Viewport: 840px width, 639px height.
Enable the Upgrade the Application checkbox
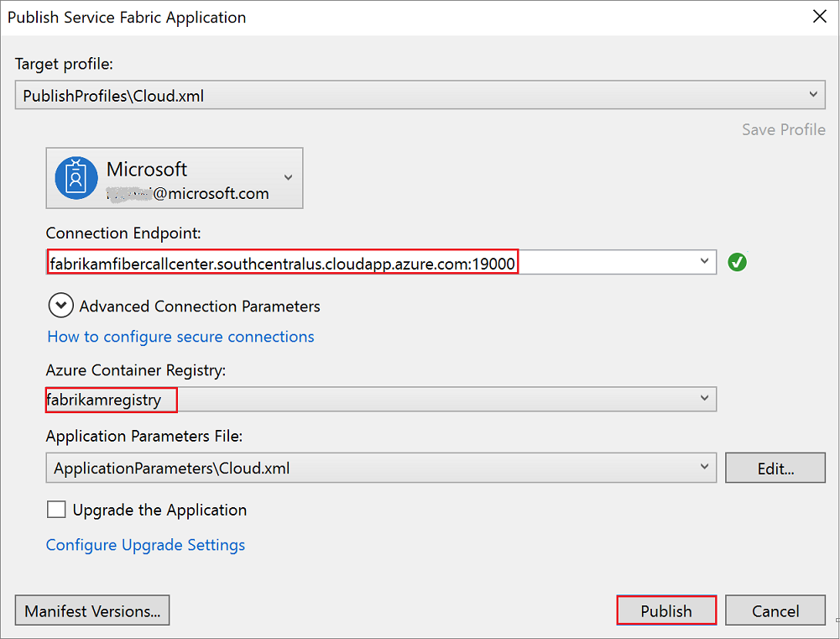[x=56, y=510]
